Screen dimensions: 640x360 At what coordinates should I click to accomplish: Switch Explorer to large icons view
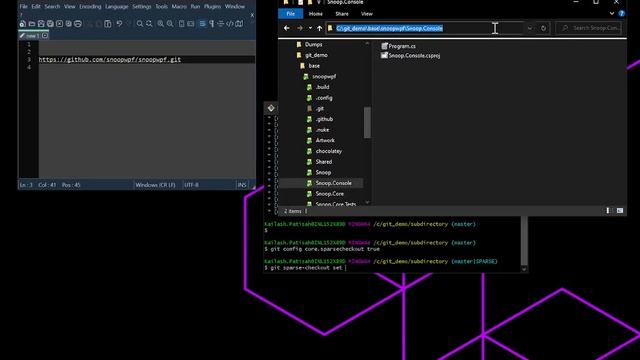click(x=620, y=211)
